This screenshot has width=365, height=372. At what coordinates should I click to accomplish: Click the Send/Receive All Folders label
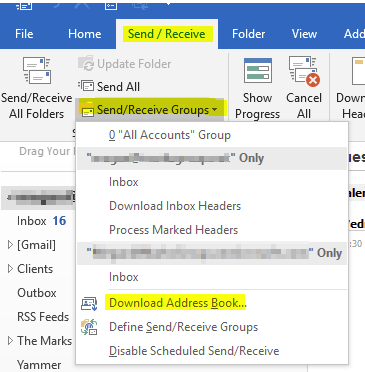point(37,106)
